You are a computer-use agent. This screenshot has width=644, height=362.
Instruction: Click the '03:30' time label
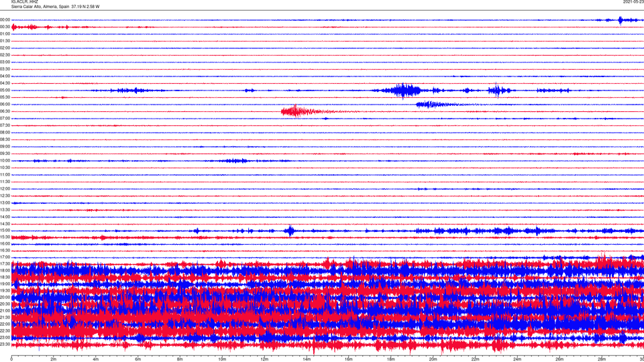tap(5, 69)
